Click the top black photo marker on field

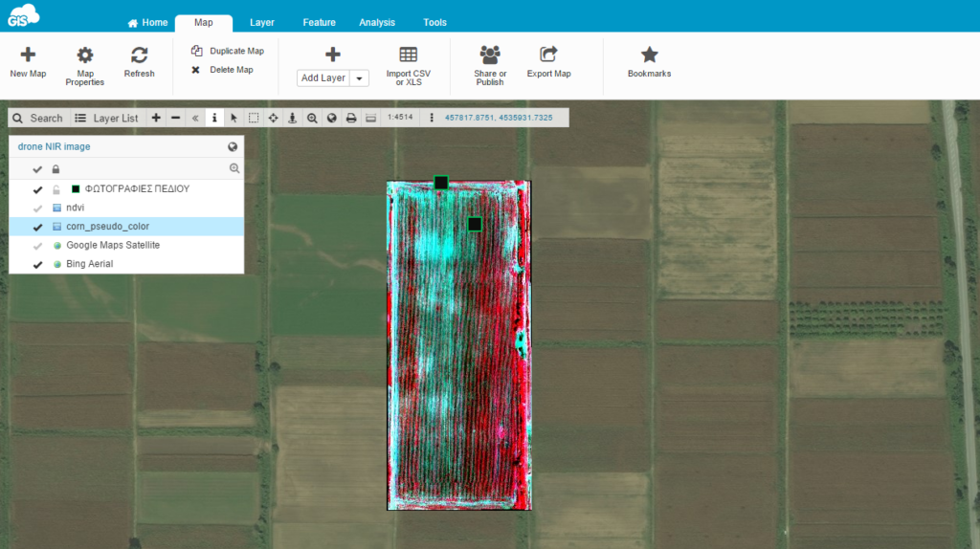click(441, 183)
